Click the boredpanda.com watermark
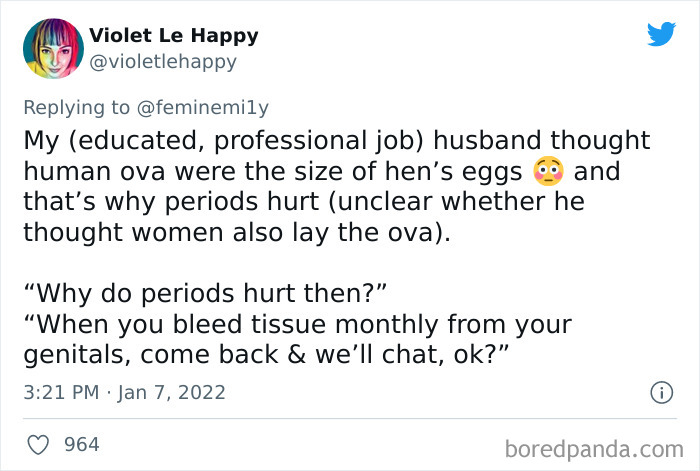700x471 pixels. click(592, 445)
